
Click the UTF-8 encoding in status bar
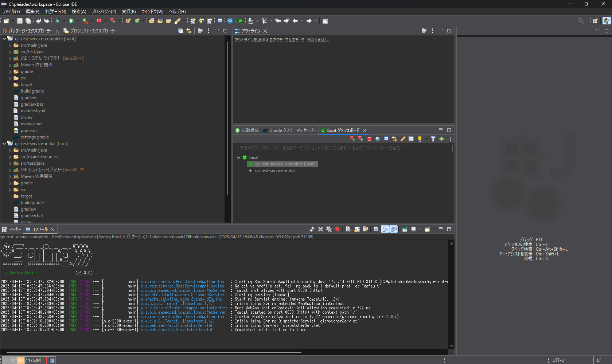tap(558, 360)
